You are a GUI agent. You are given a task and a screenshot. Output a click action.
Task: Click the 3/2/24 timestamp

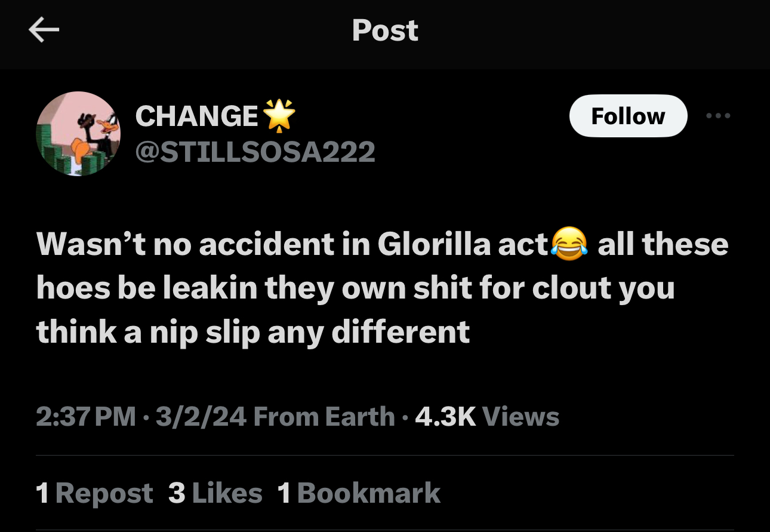click(x=201, y=416)
